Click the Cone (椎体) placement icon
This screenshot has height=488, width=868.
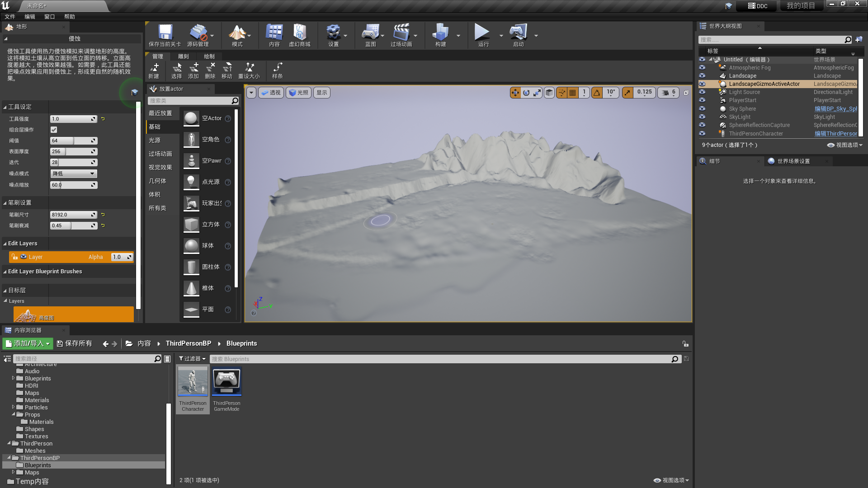click(191, 288)
